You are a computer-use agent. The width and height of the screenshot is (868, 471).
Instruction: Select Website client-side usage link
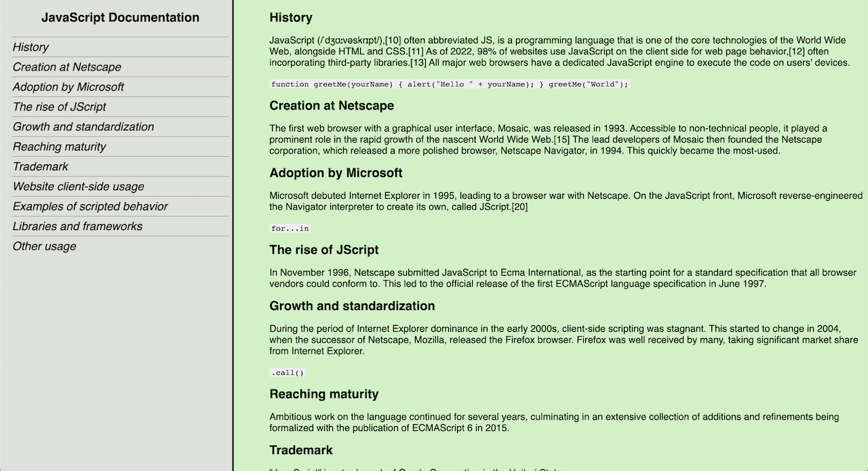(77, 187)
